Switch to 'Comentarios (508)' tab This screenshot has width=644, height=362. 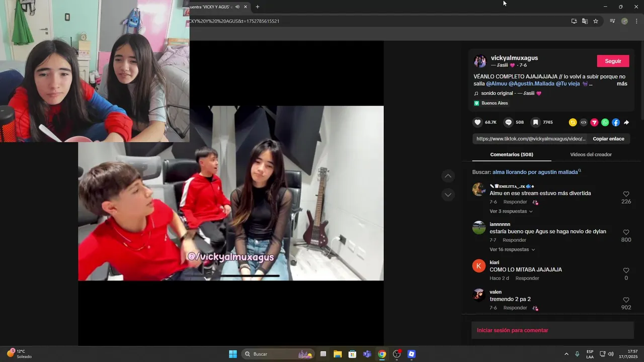tap(512, 154)
